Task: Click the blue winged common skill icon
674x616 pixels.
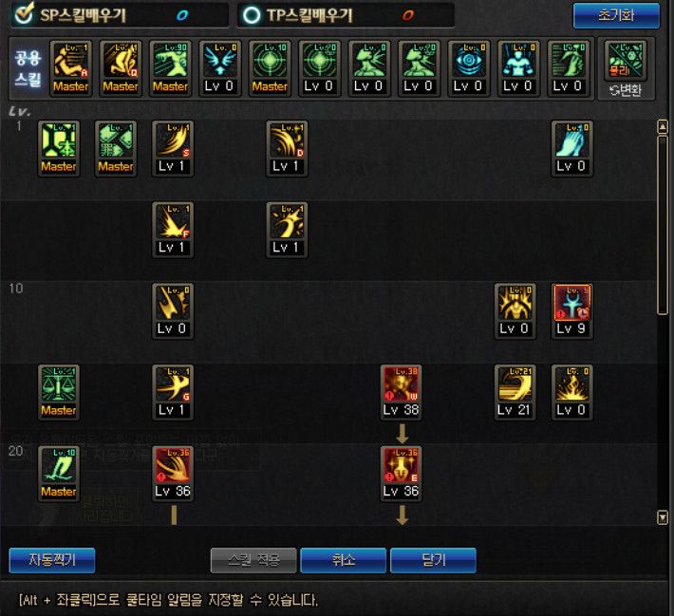Action: 219,68
